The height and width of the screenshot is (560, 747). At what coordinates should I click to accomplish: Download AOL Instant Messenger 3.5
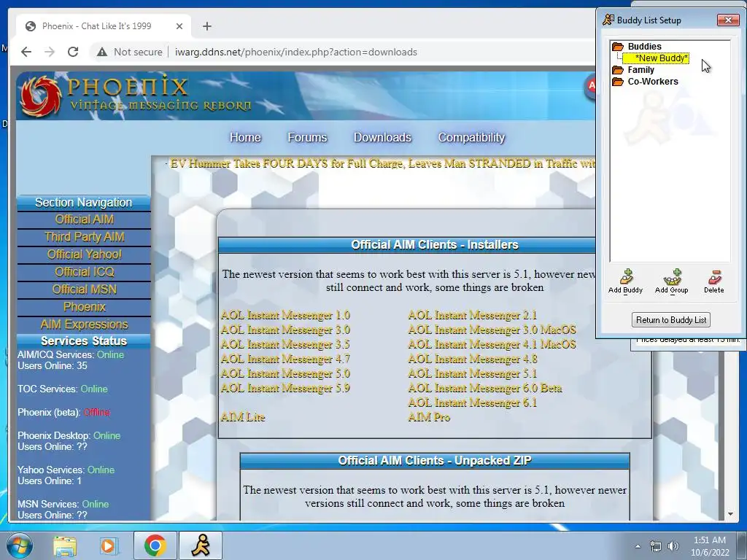pos(285,344)
